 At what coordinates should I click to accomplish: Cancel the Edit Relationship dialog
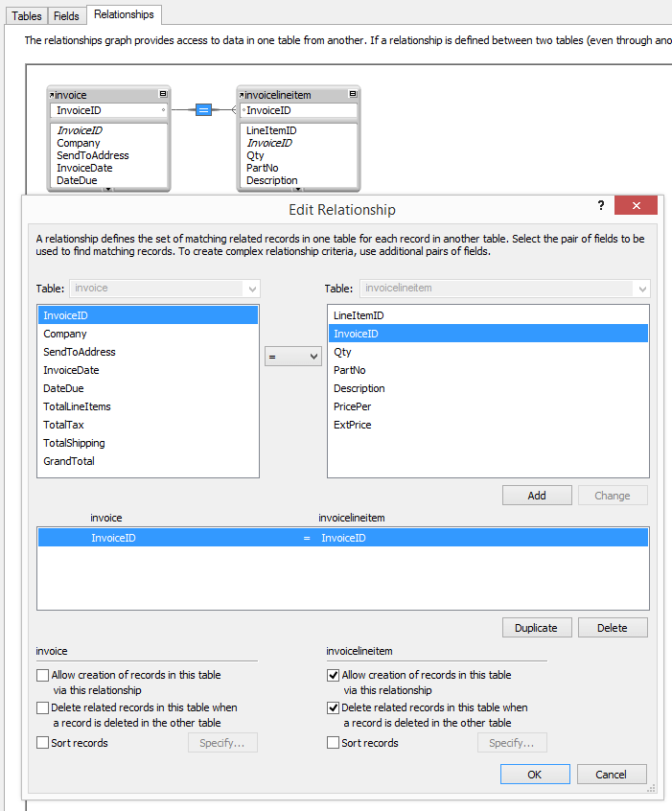612,775
